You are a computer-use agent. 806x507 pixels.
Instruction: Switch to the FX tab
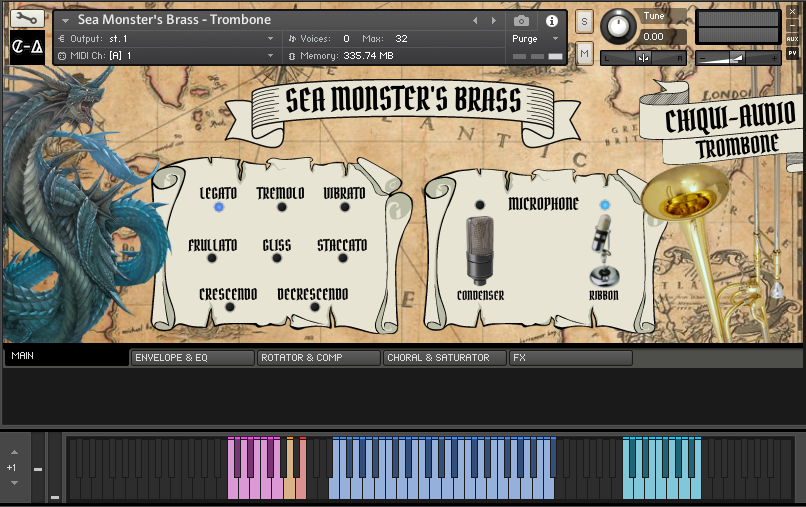[571, 358]
